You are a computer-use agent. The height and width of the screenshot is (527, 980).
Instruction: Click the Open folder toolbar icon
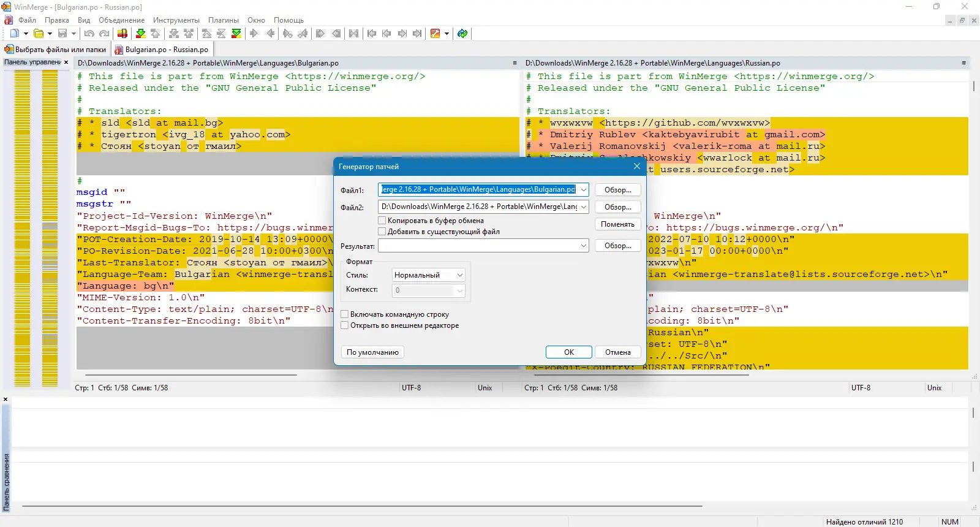[39, 34]
